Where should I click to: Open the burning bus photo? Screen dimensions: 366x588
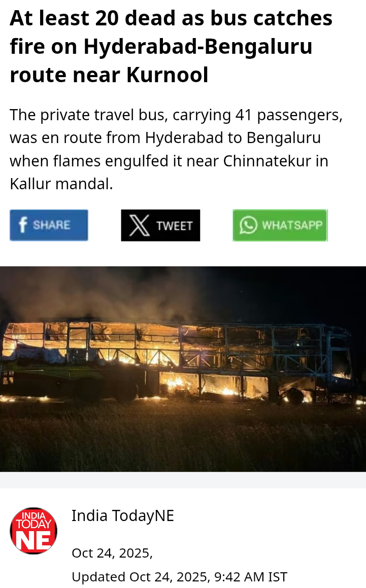pos(183,369)
